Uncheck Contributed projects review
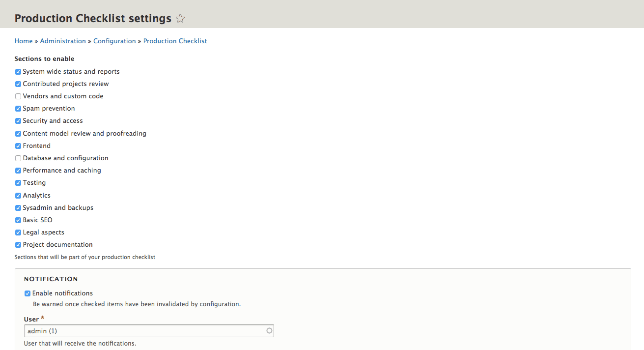This screenshot has width=644, height=350. [18, 84]
